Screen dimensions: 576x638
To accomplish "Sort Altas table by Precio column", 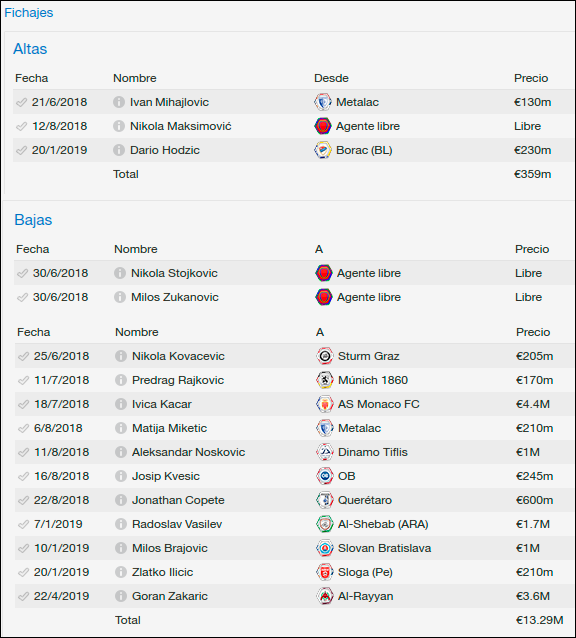I will click(531, 78).
